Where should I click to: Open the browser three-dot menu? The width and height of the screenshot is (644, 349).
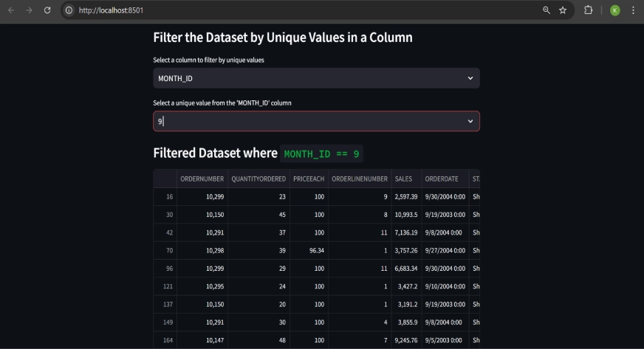[633, 10]
